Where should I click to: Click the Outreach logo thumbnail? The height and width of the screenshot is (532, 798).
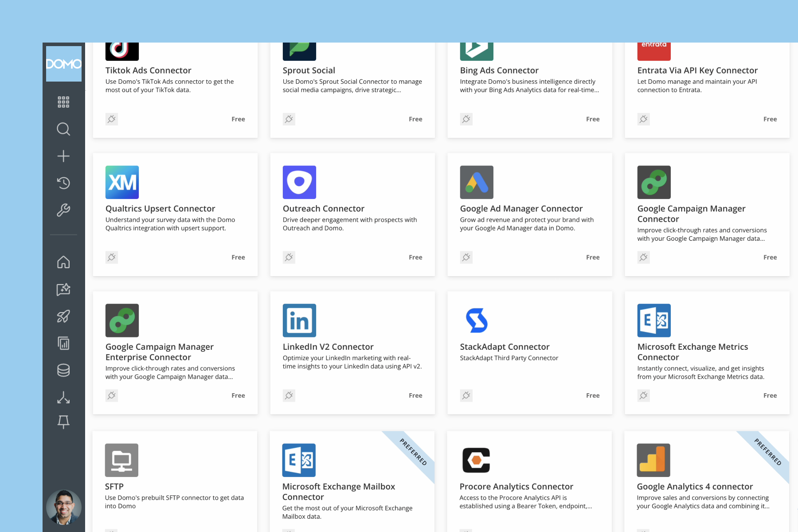coord(299,182)
